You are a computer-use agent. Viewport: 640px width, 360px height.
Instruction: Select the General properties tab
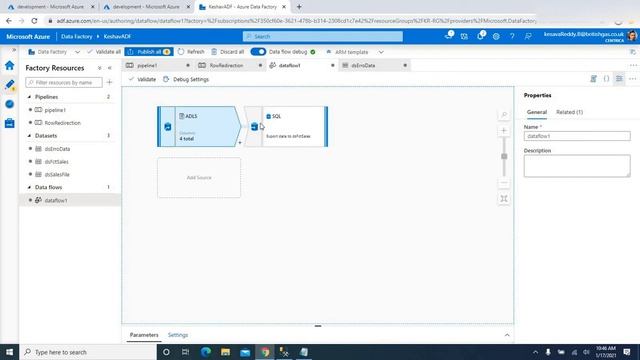536,112
